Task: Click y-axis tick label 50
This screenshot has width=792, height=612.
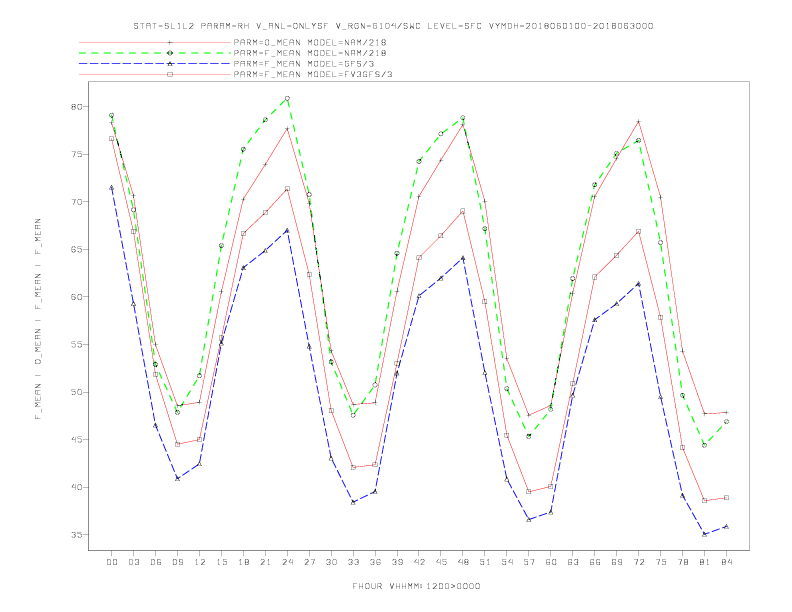Action: (76, 392)
